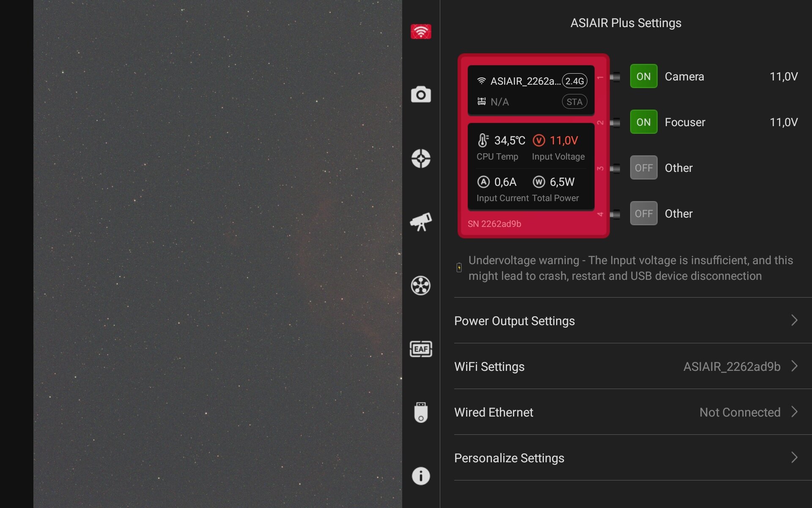The image size is (812, 508).
Task: Turn off the Camera power output
Action: [643, 76]
